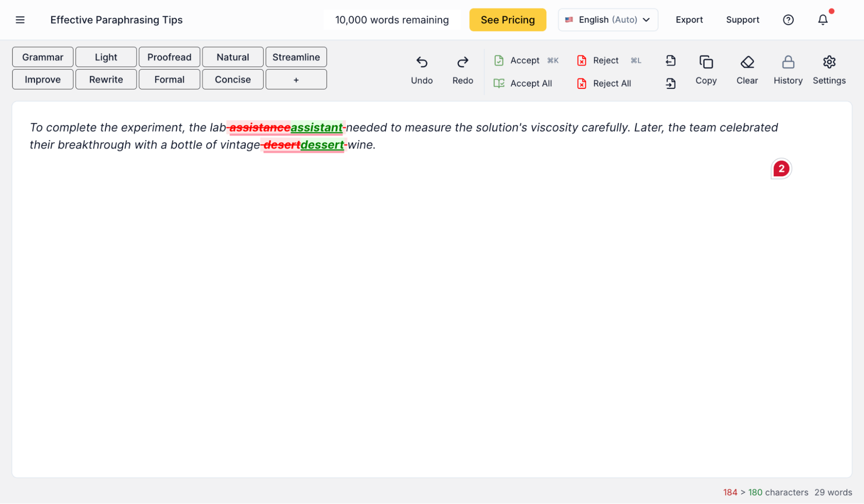This screenshot has height=504, width=864.
Task: Click the Undo arrow icon
Action: (x=421, y=63)
